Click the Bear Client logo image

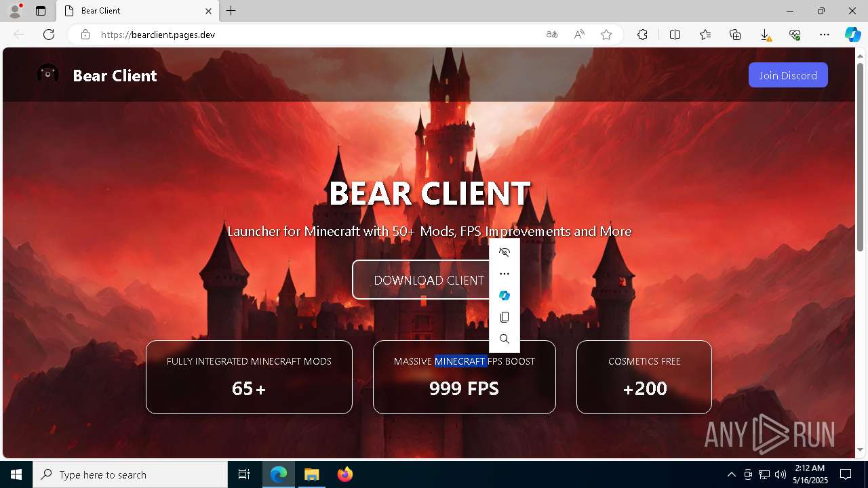[x=47, y=75]
